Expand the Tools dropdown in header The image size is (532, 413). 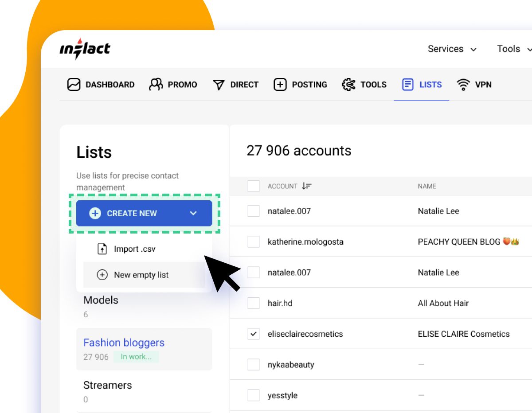coord(514,49)
